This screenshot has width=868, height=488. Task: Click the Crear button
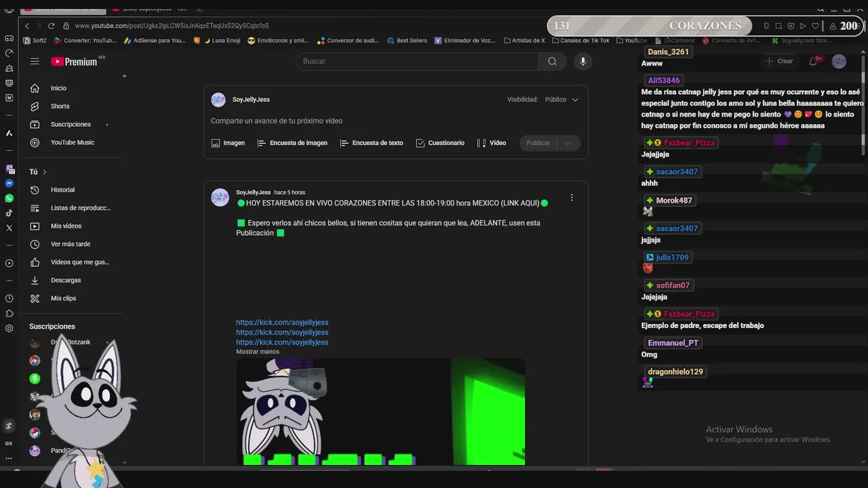[778, 61]
